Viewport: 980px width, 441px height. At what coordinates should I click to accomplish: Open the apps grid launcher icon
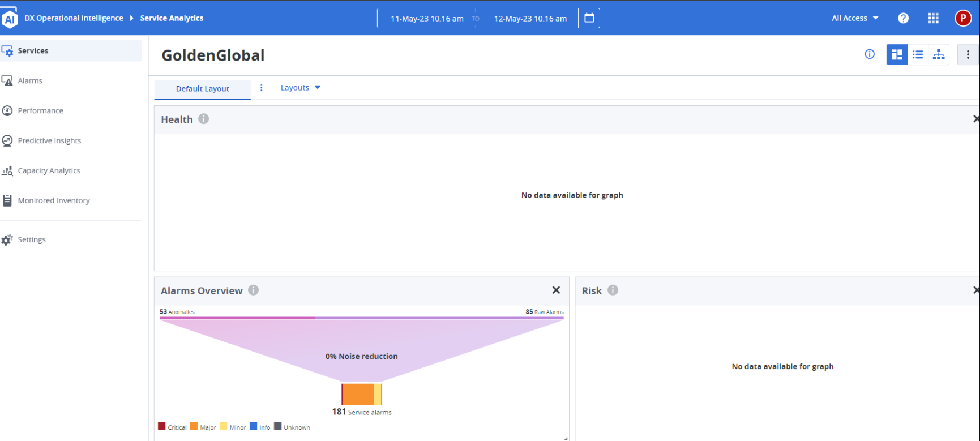point(933,18)
